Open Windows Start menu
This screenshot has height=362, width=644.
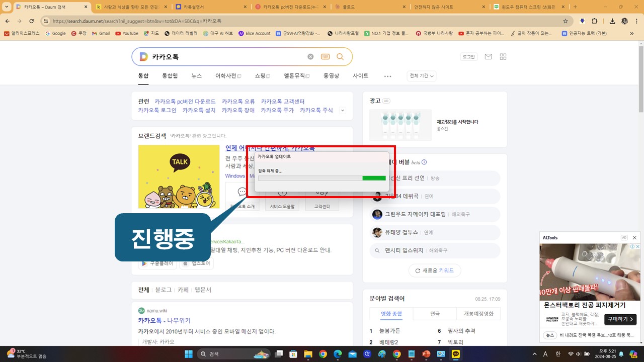[188, 354]
